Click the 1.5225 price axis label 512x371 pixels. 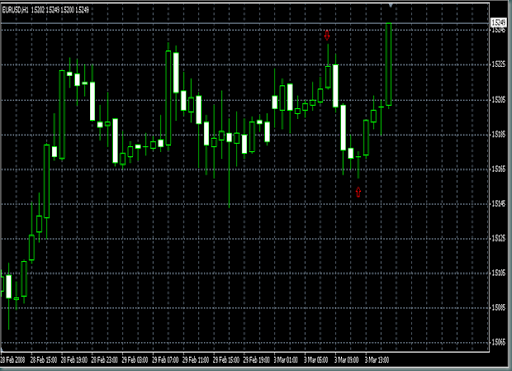498,64
